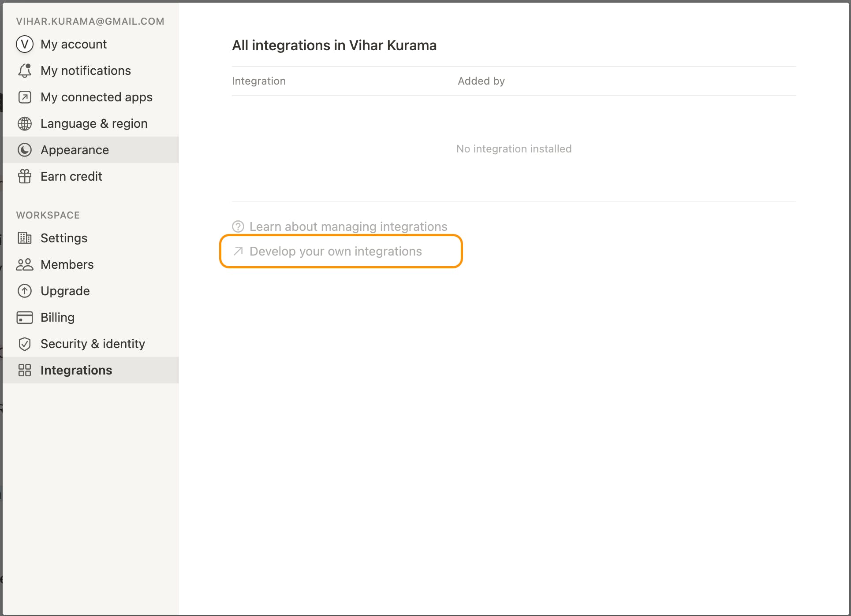Click the credit card Billing icon

pos(25,317)
